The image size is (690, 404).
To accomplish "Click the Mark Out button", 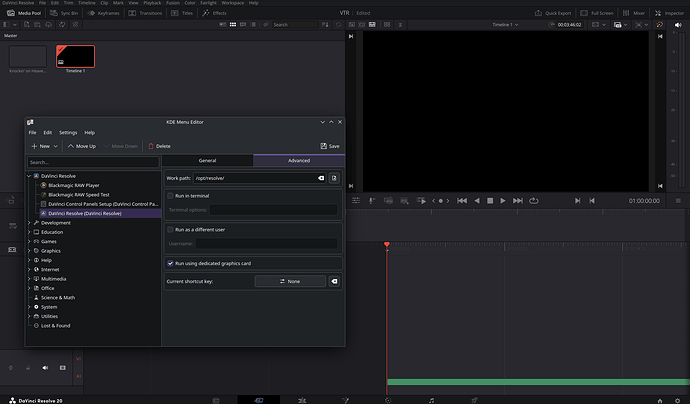I will (x=592, y=201).
